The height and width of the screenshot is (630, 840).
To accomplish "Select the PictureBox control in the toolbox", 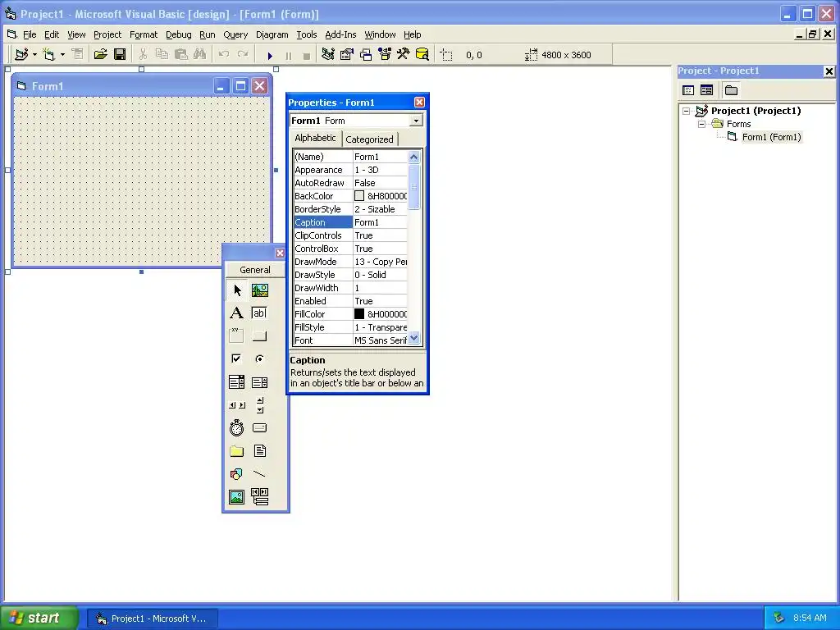I will [260, 290].
